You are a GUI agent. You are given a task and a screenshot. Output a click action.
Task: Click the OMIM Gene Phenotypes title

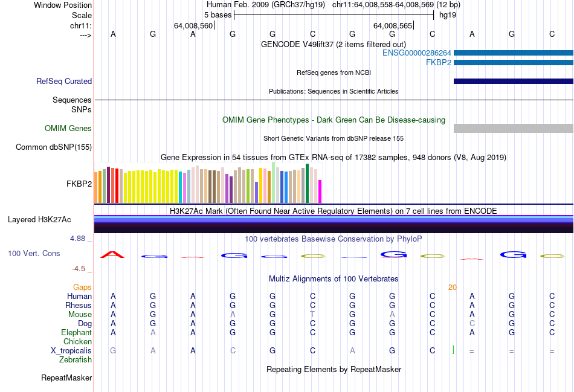click(334, 120)
